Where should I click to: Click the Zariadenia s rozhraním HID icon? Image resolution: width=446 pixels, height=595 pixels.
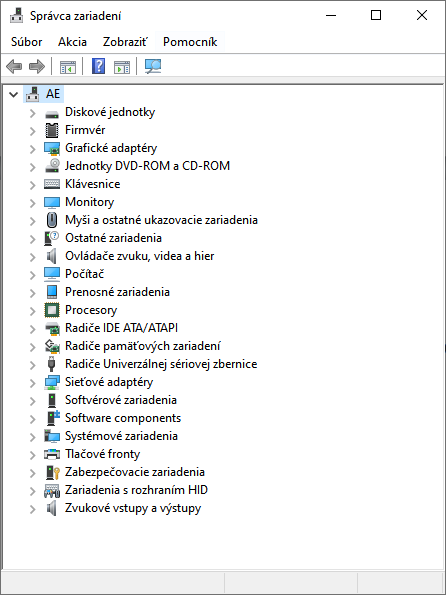pyautogui.click(x=52, y=491)
